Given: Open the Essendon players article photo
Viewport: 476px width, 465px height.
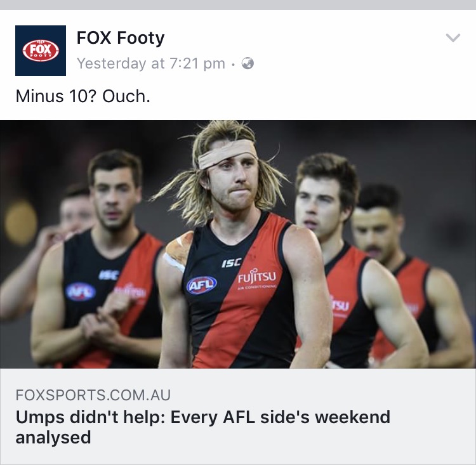Looking at the screenshot, I should pos(238,244).
